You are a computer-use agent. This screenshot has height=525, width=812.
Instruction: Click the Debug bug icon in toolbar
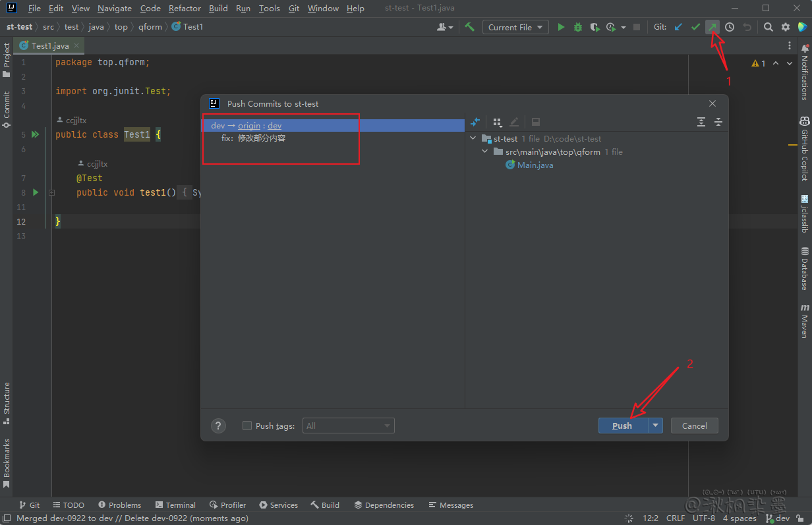click(578, 27)
